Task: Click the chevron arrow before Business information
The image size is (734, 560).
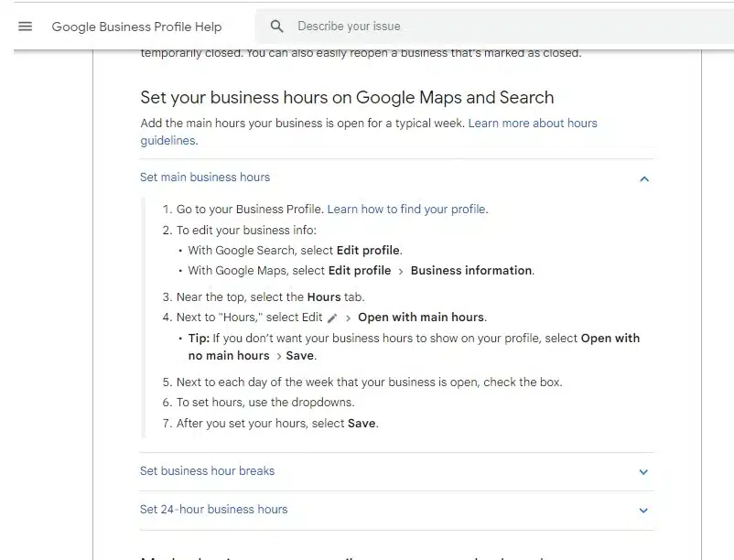Action: pos(401,272)
